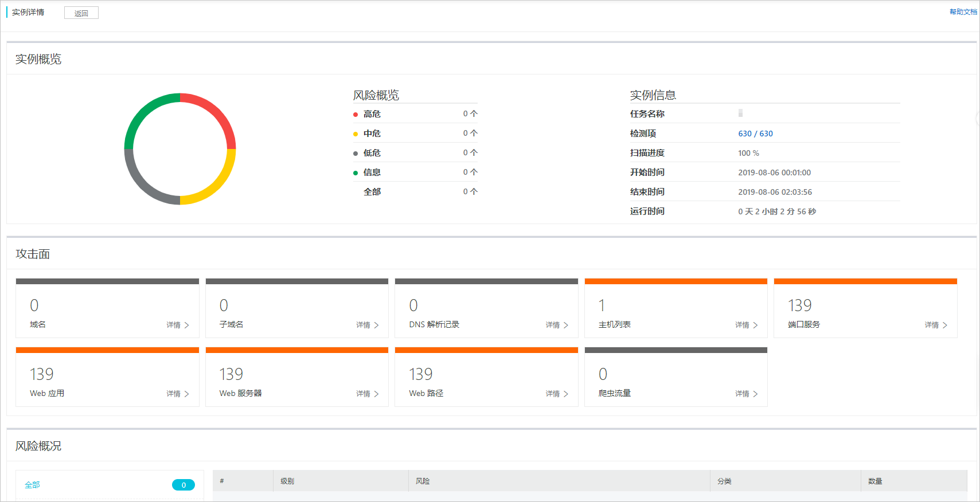Click the 实例详情 page title
The width and height of the screenshot is (980, 502).
point(28,12)
